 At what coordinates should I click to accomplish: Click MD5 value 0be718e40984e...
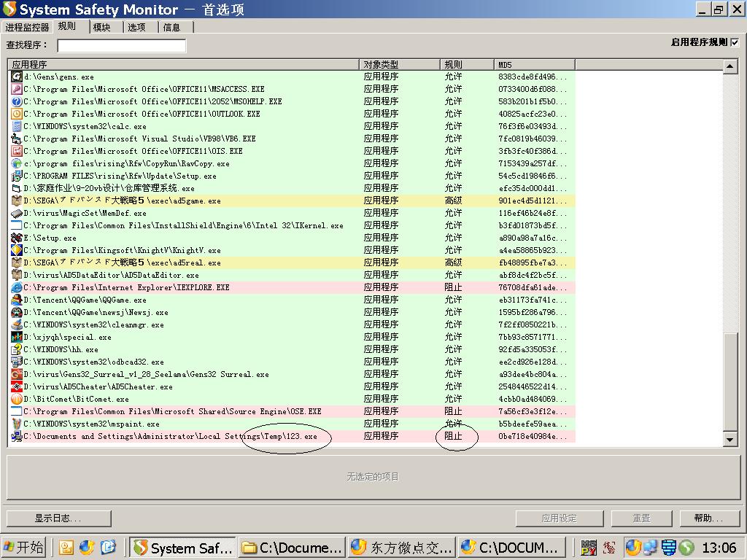(532, 436)
